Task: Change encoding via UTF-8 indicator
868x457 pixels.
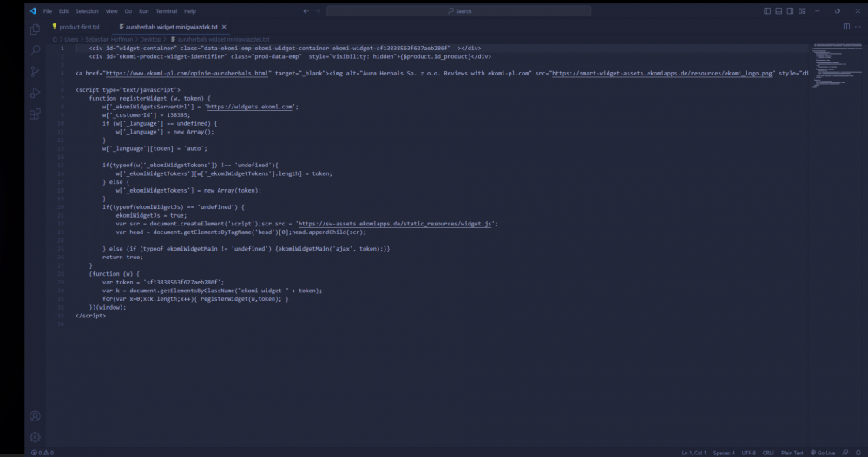Action: [748, 453]
